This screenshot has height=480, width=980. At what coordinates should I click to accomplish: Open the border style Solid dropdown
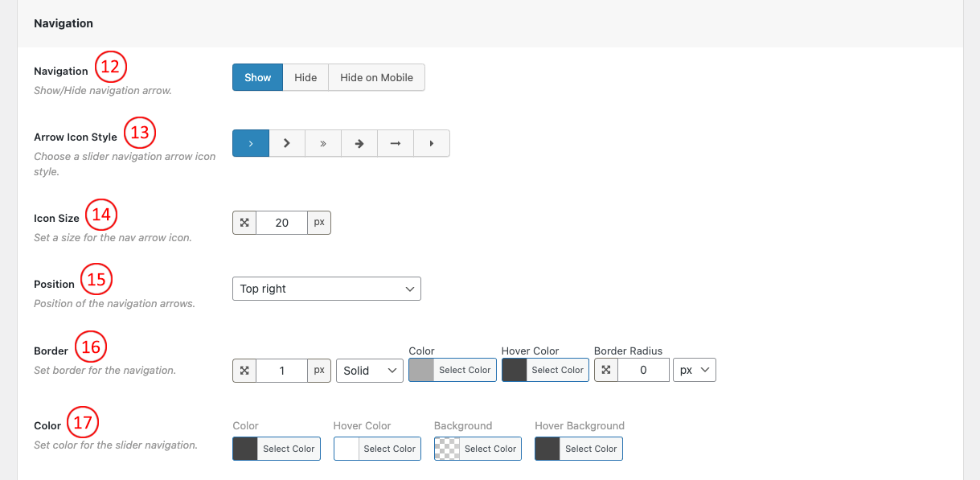pos(370,370)
